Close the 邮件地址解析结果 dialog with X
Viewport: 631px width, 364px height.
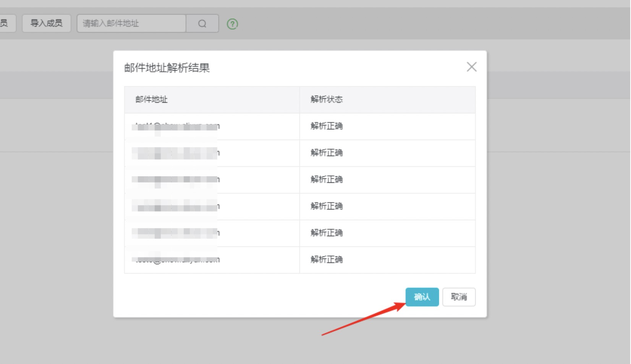tap(471, 67)
